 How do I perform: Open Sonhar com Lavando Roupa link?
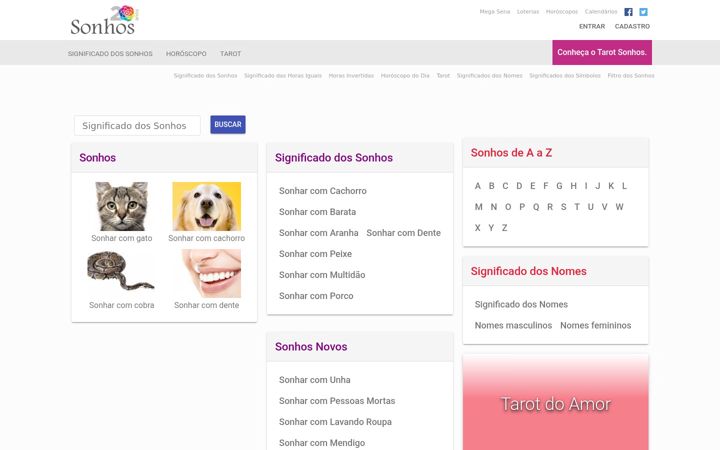335,422
